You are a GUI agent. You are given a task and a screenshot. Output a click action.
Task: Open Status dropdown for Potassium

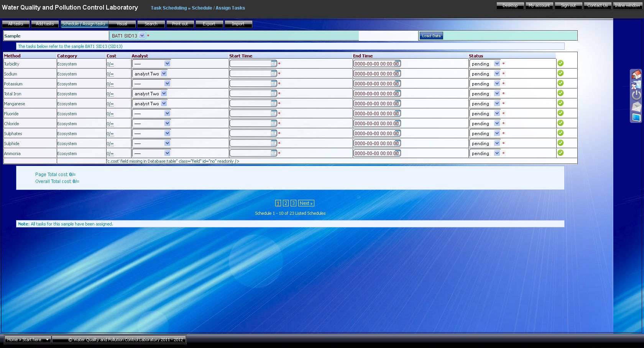[485, 83]
